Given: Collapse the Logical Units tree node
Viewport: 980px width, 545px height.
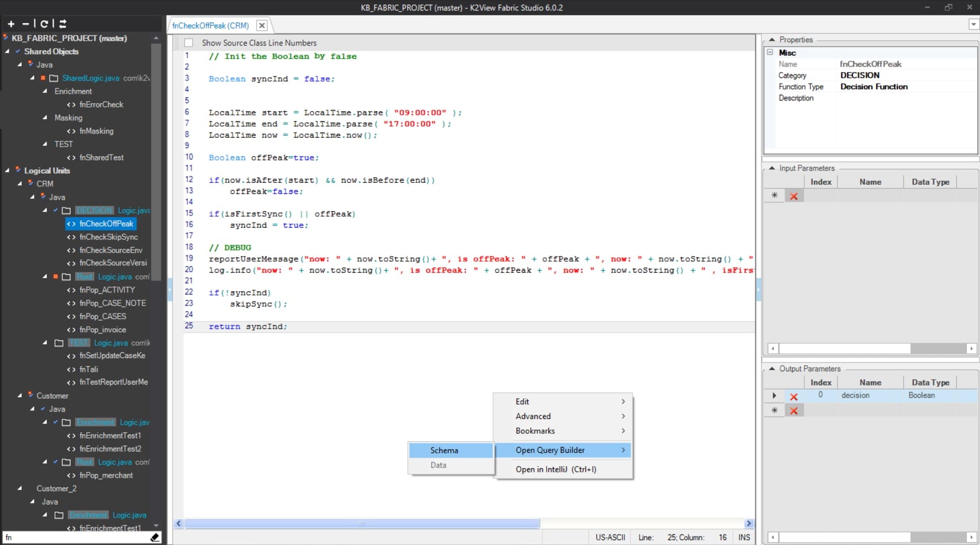Looking at the screenshot, I should (7, 171).
